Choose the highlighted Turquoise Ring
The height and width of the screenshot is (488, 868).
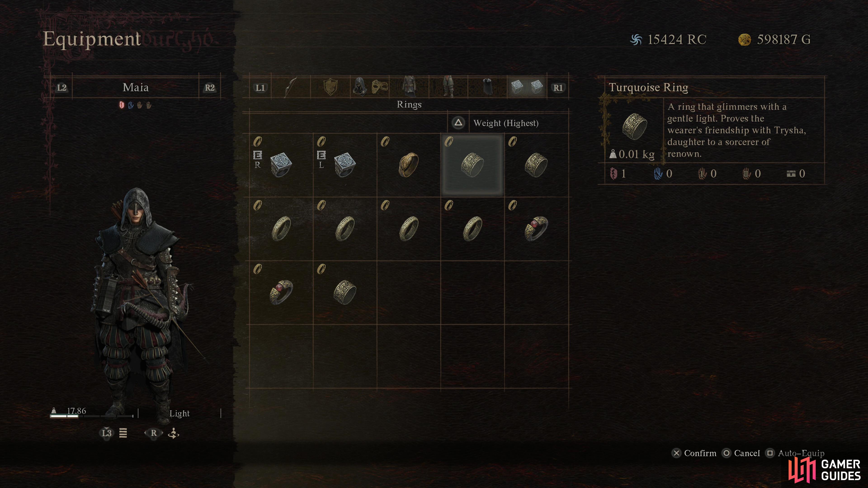click(472, 165)
